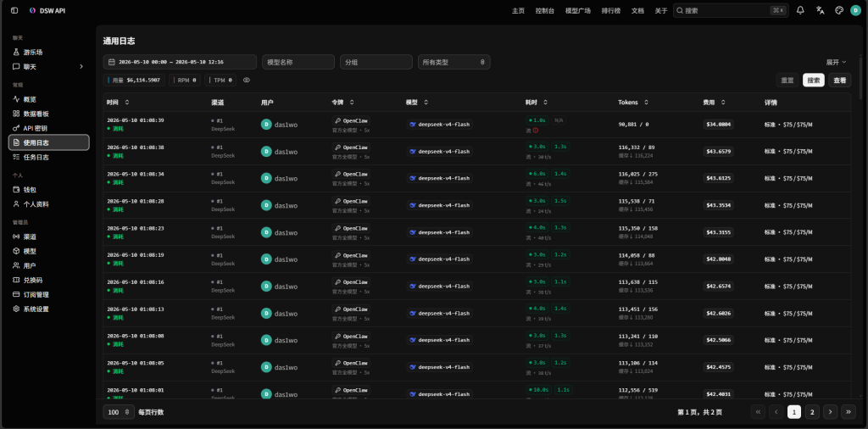Open 任务日志 in sidebar
The image size is (868, 429).
[48, 157]
